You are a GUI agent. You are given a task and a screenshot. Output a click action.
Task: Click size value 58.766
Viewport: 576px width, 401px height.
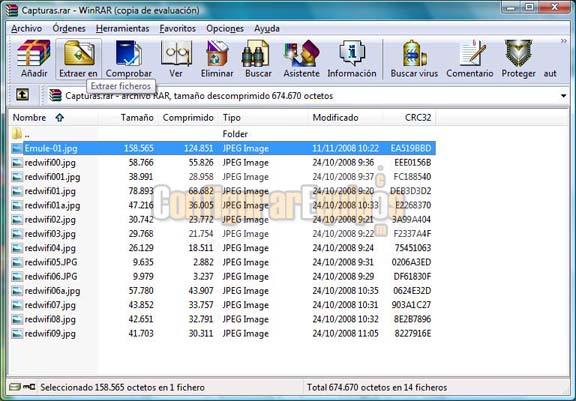(141, 163)
